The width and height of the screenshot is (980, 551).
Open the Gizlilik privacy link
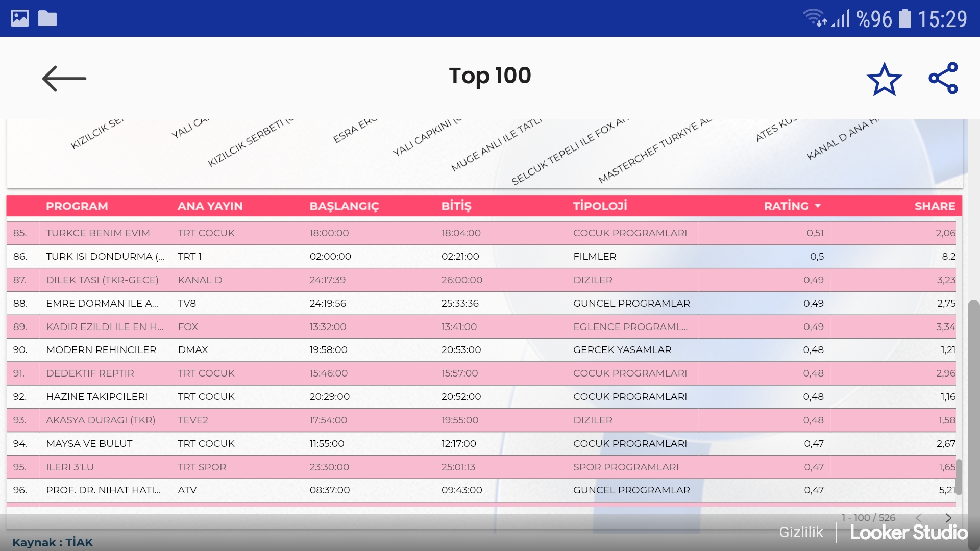pos(800,532)
